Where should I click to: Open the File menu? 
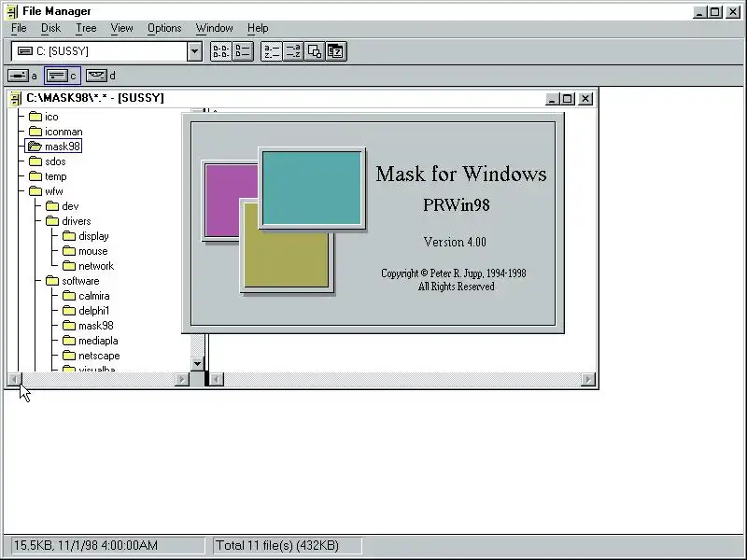(x=19, y=28)
